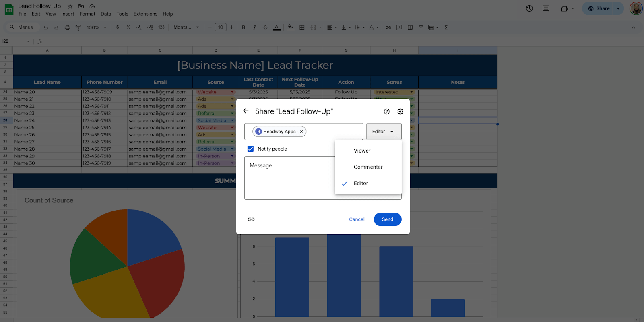Star the Lead Follow-Up document

coord(70,6)
